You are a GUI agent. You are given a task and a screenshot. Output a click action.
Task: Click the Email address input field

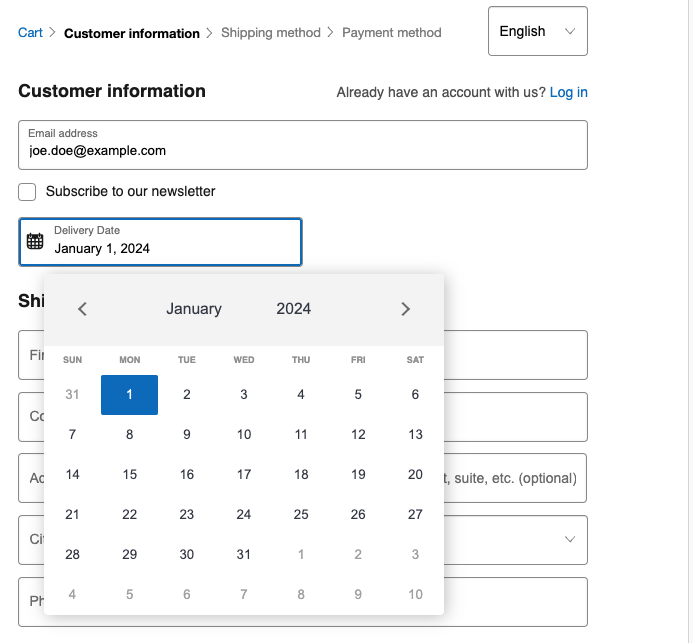304,146
